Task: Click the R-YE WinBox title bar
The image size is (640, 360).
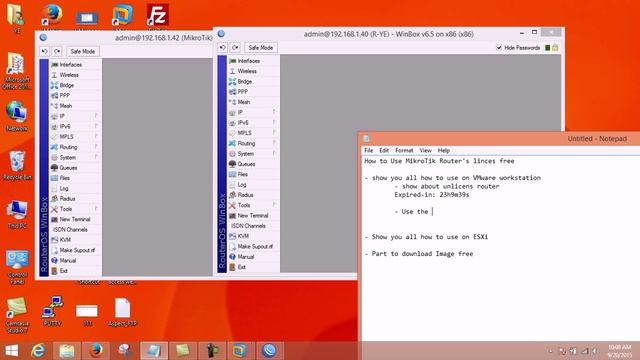Action: point(389,34)
